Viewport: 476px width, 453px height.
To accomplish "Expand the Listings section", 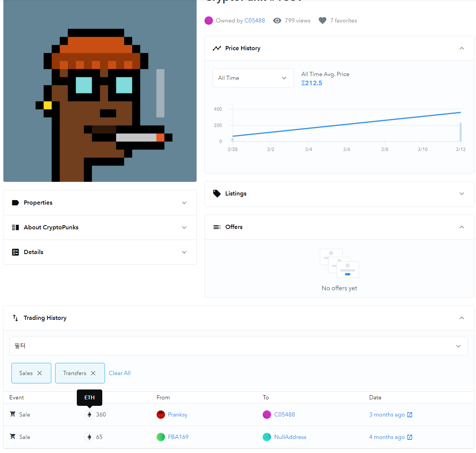I will (462, 194).
